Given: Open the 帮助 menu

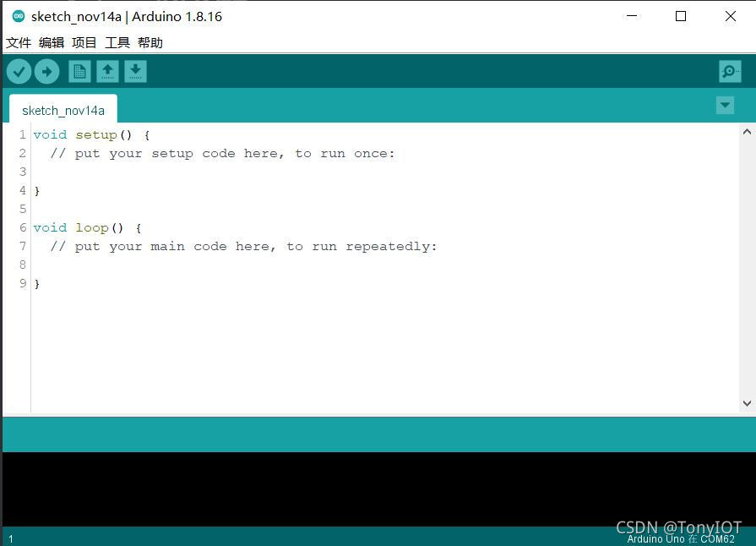Looking at the screenshot, I should [150, 43].
